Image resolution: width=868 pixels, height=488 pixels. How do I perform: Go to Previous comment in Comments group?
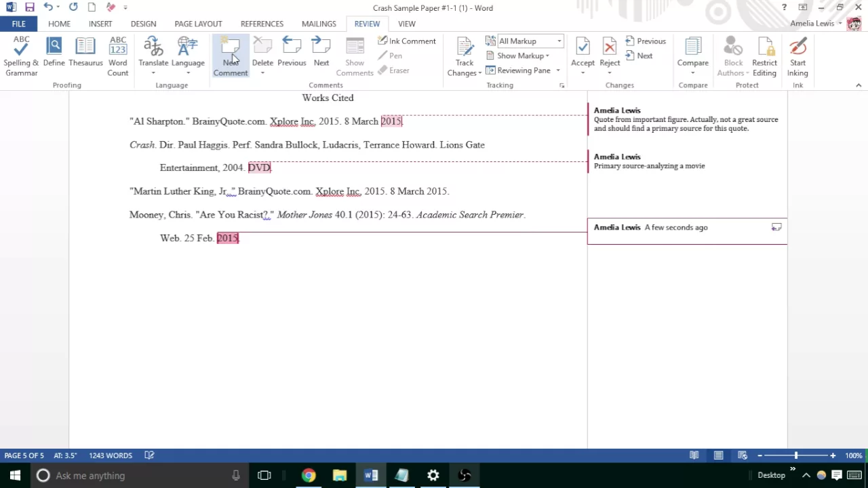coord(292,53)
